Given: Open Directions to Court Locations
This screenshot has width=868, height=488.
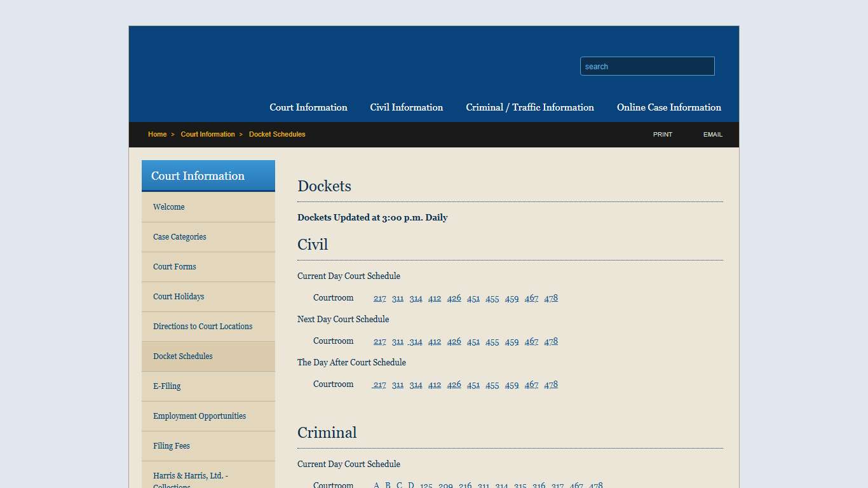Looking at the screenshot, I should pos(203,326).
